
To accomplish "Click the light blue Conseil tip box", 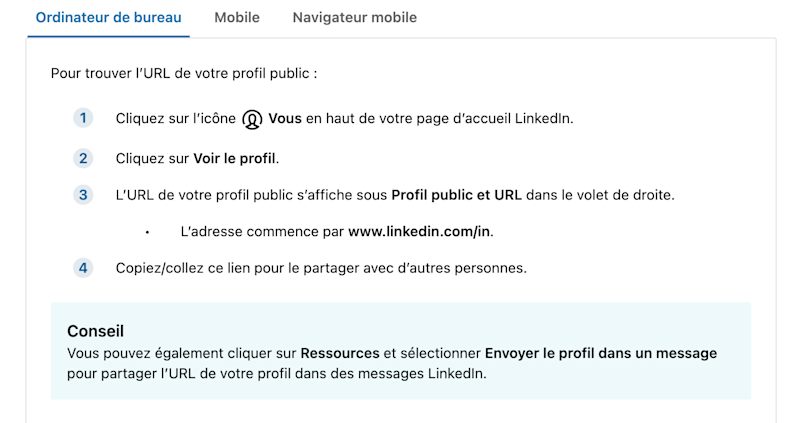I will tap(401, 351).
